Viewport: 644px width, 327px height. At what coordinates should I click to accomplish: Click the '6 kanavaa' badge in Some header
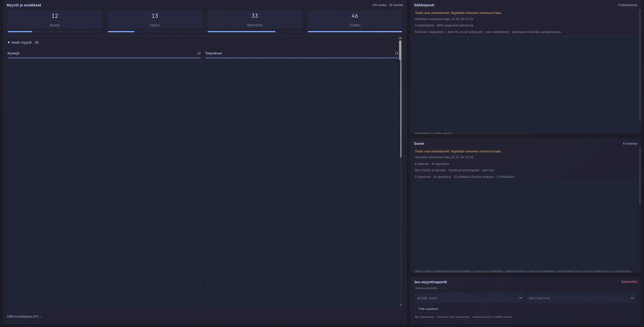tap(630, 144)
